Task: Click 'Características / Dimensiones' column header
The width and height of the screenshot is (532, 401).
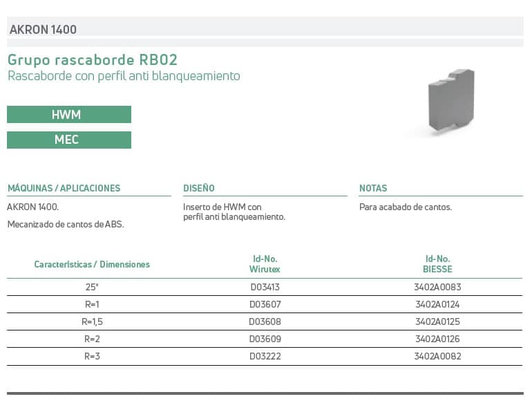Action: click(92, 264)
